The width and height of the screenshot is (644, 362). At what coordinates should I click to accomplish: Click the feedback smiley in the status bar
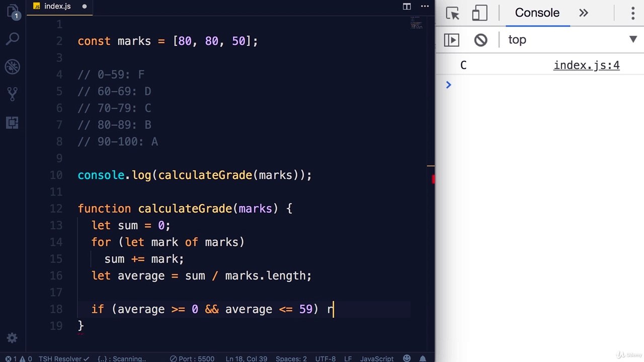406,358
